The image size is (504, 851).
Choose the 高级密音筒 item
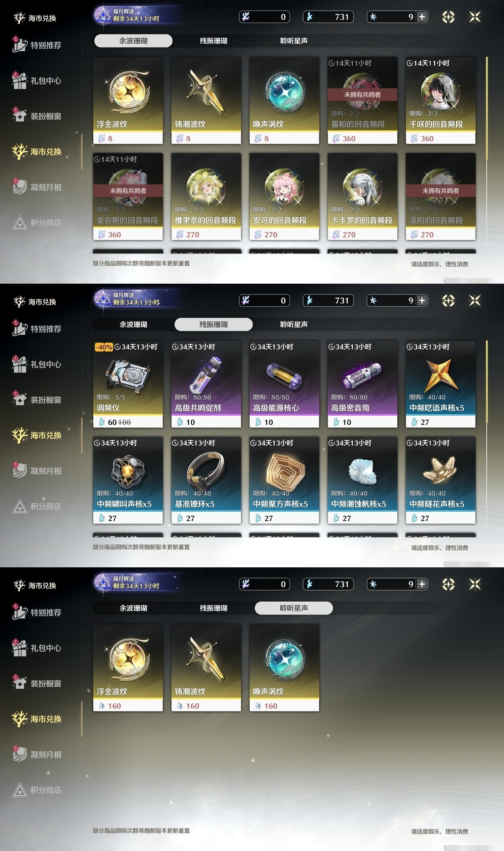tap(362, 384)
